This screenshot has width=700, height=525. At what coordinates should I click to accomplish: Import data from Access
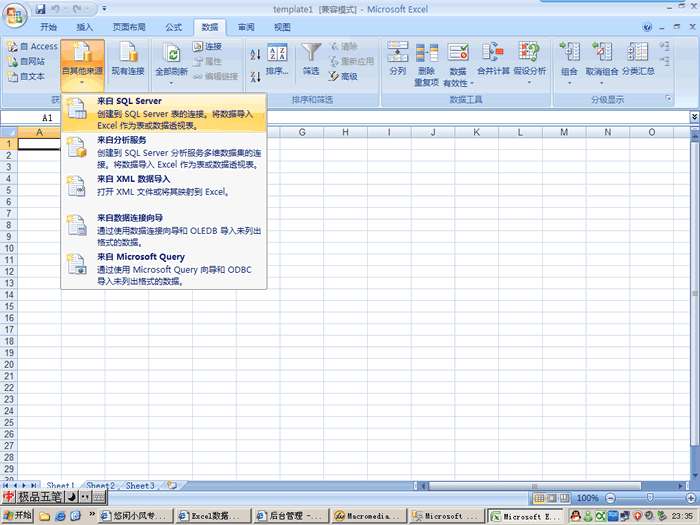[33, 46]
